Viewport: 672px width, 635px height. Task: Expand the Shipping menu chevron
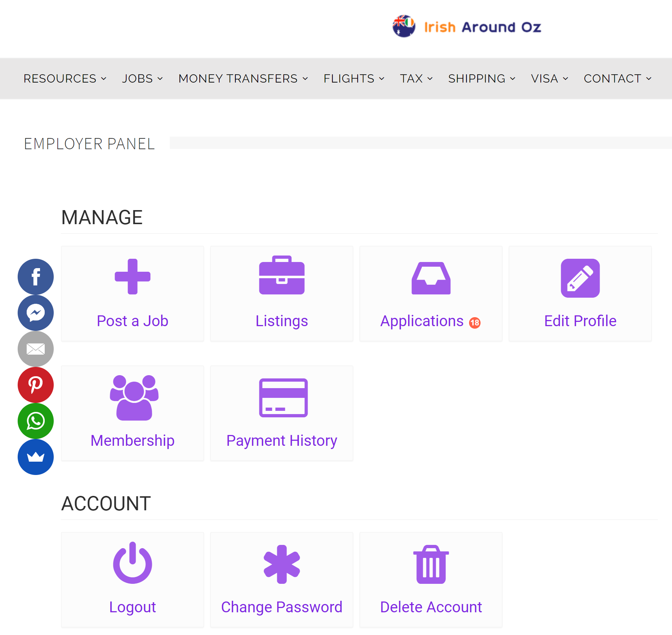point(513,79)
